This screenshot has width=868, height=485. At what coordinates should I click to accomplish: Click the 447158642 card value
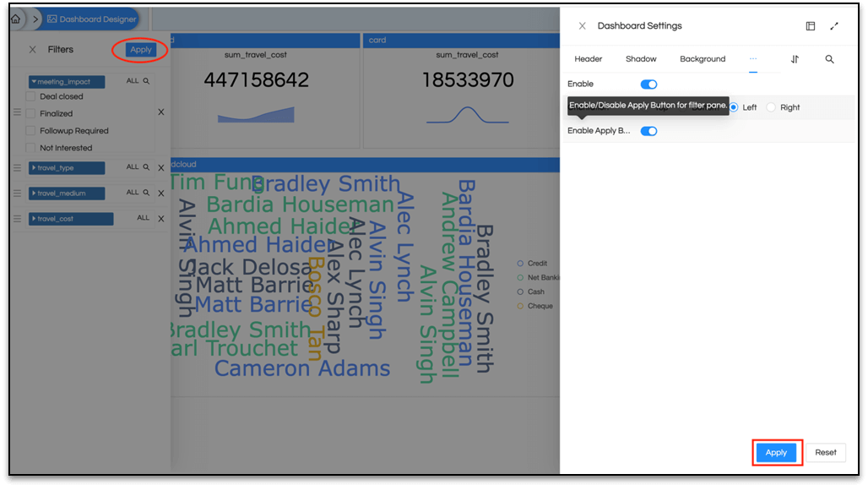click(x=257, y=80)
